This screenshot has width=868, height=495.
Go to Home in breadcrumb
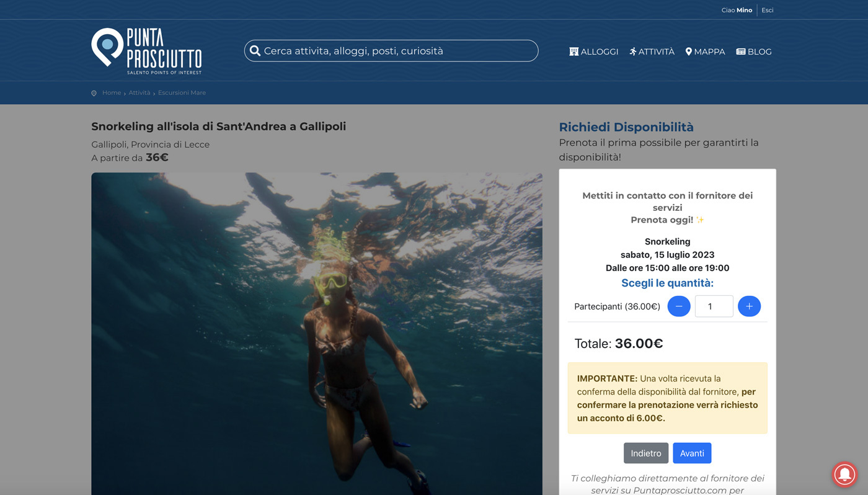click(112, 92)
